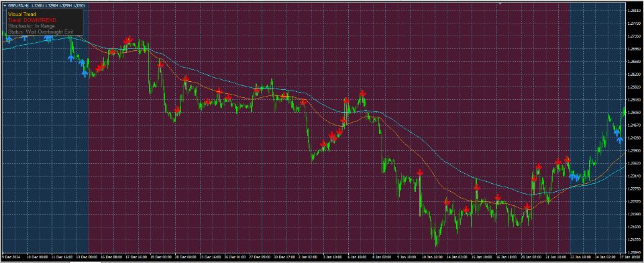Viewport: 644px width, 263px height.
Task: Click the "22 Jan 18:00" time axis label
Action: [580, 257]
